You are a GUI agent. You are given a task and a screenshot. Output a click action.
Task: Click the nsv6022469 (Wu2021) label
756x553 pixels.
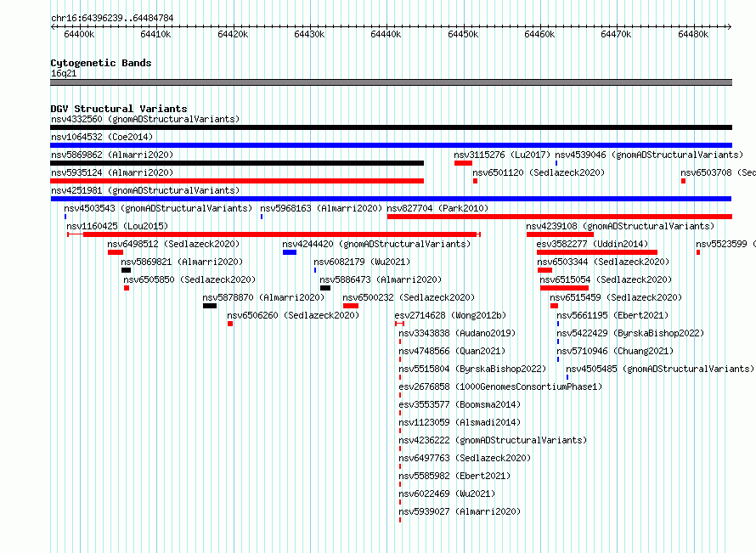click(447, 494)
